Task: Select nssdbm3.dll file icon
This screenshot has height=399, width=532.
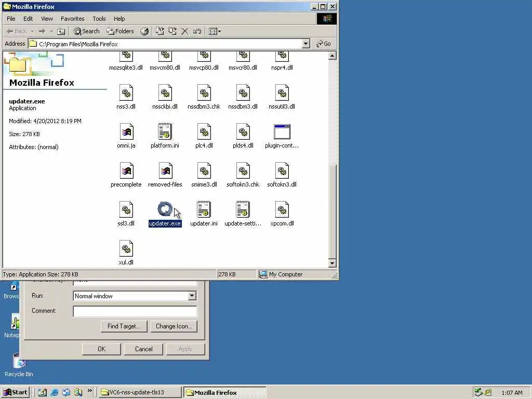Action: [243, 92]
